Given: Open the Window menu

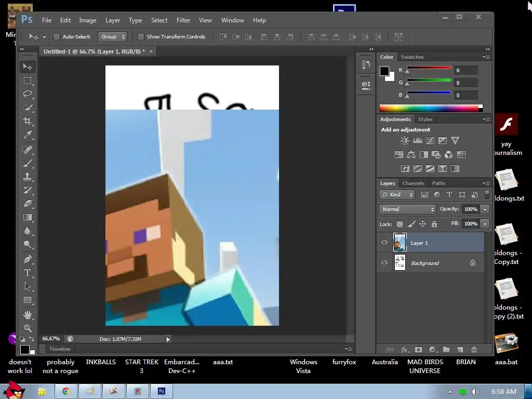Looking at the screenshot, I should (x=232, y=20).
